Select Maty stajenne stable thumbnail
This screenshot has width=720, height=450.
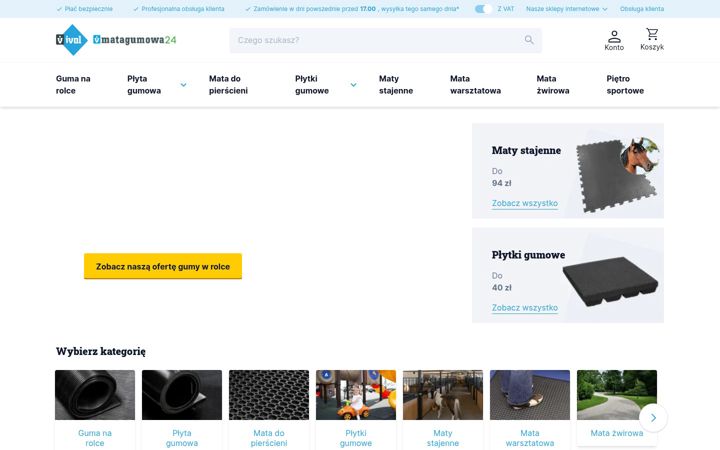[x=443, y=395]
